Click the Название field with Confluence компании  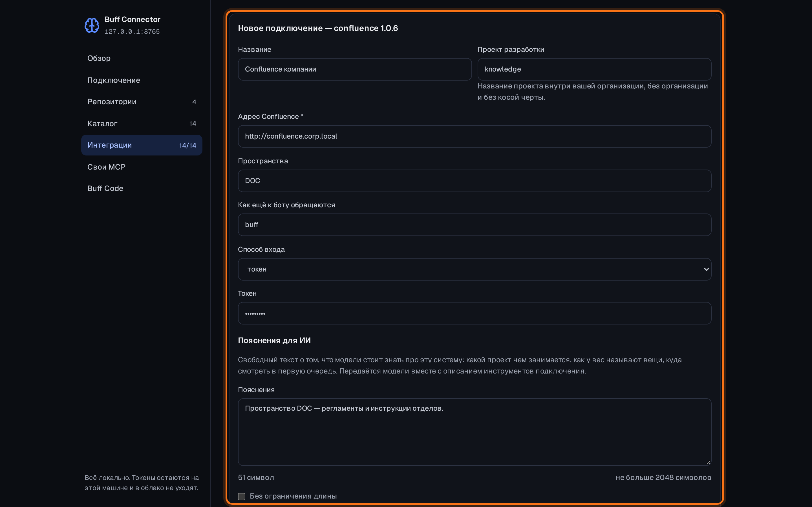pos(355,69)
